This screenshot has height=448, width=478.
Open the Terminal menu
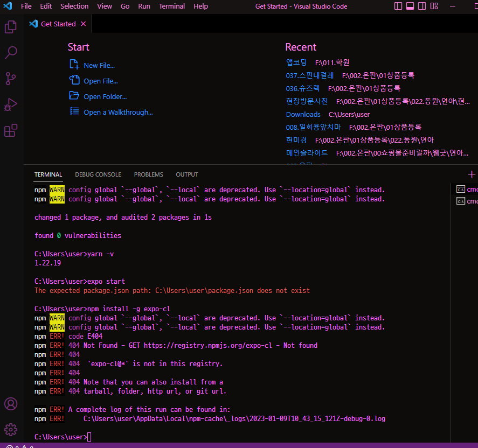[x=172, y=6]
